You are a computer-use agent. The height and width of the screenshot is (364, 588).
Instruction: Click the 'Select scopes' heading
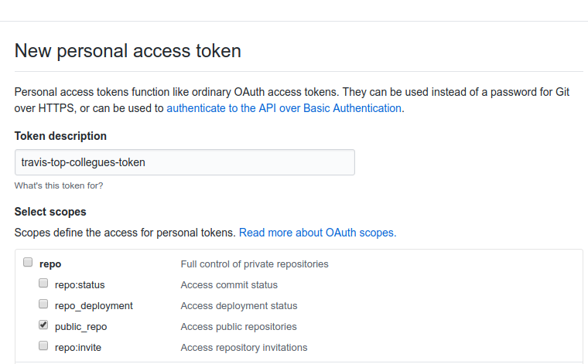pyautogui.click(x=50, y=211)
